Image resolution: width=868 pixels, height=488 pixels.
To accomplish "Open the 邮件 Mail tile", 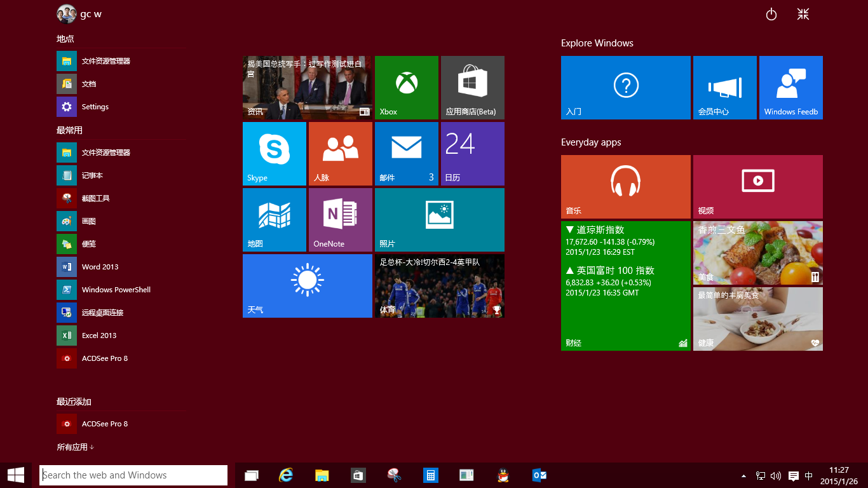I will pos(407,154).
